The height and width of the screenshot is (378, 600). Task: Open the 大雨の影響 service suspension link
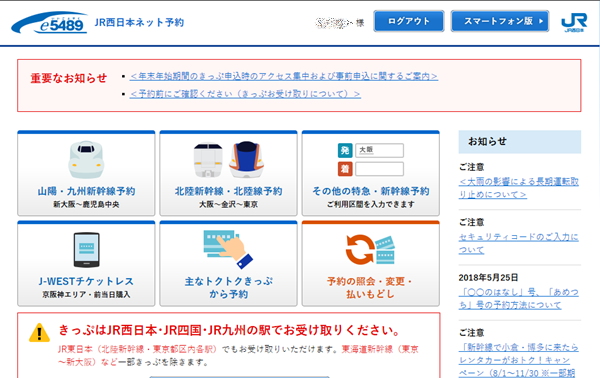tap(518, 188)
